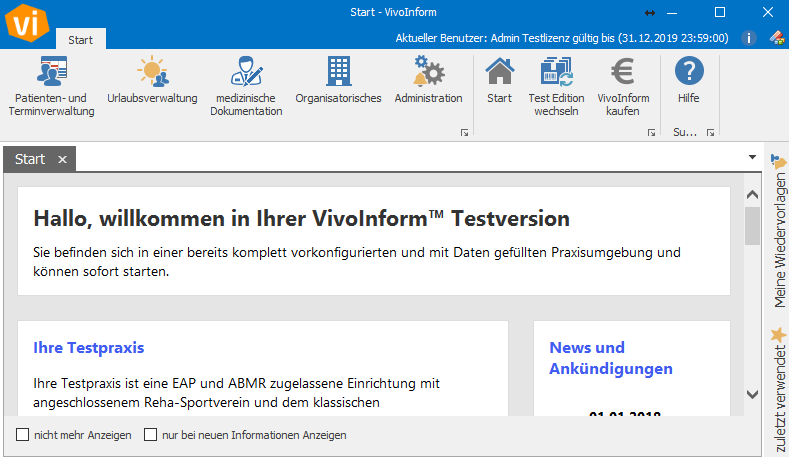Click the 'Su...' ribbon group label

pos(685,133)
